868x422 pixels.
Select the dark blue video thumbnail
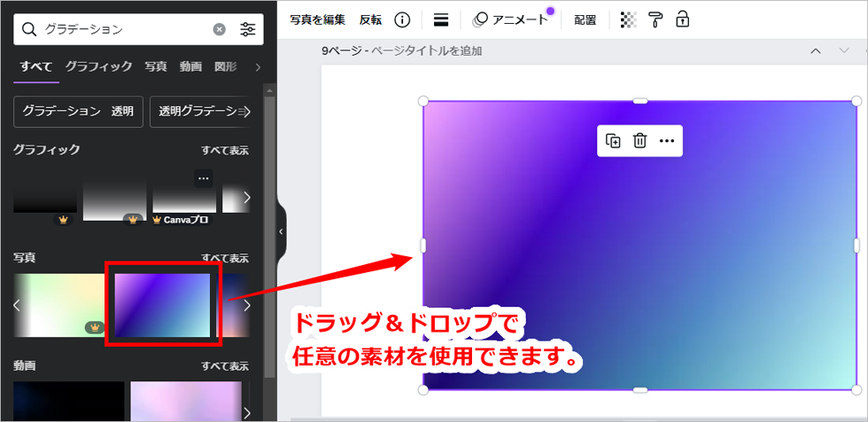click(69, 401)
